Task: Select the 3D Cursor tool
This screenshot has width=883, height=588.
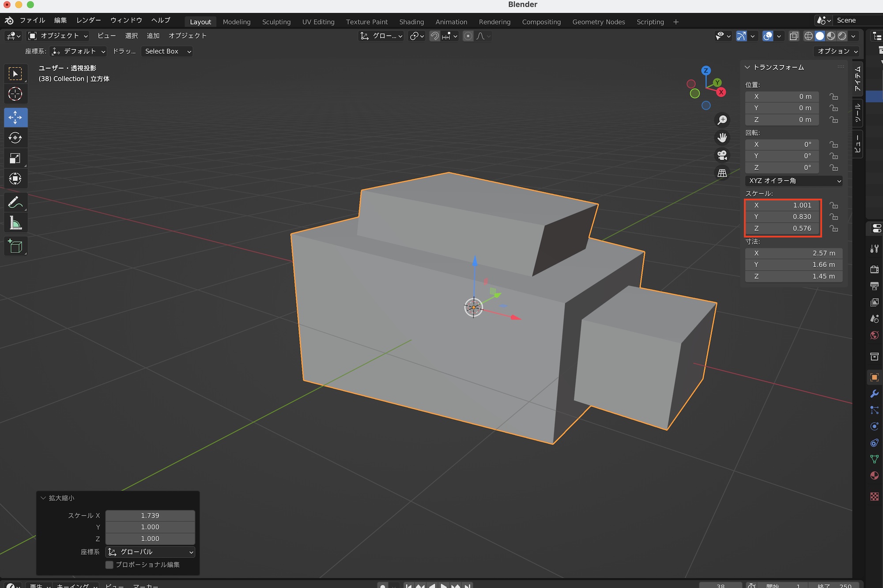Action: point(15,94)
